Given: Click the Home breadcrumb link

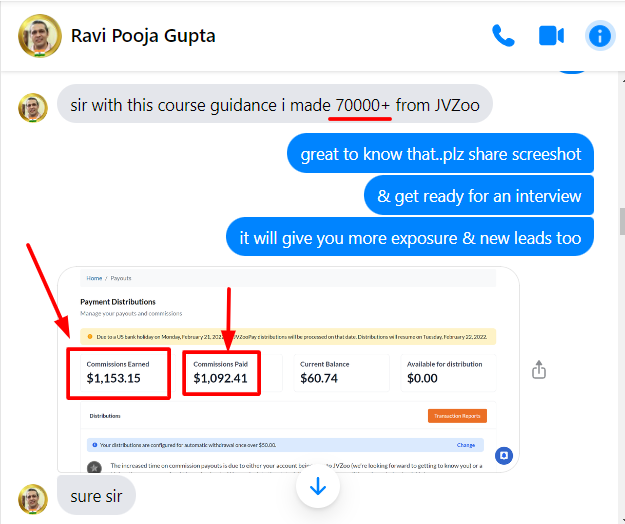Looking at the screenshot, I should tap(94, 278).
